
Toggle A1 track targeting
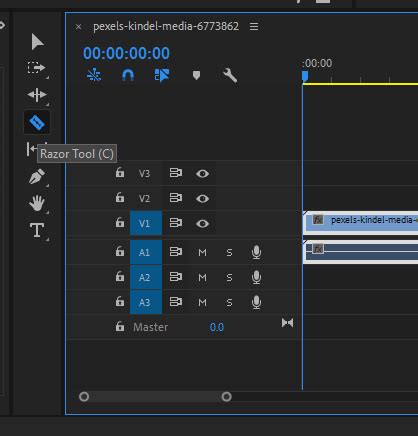(146, 252)
